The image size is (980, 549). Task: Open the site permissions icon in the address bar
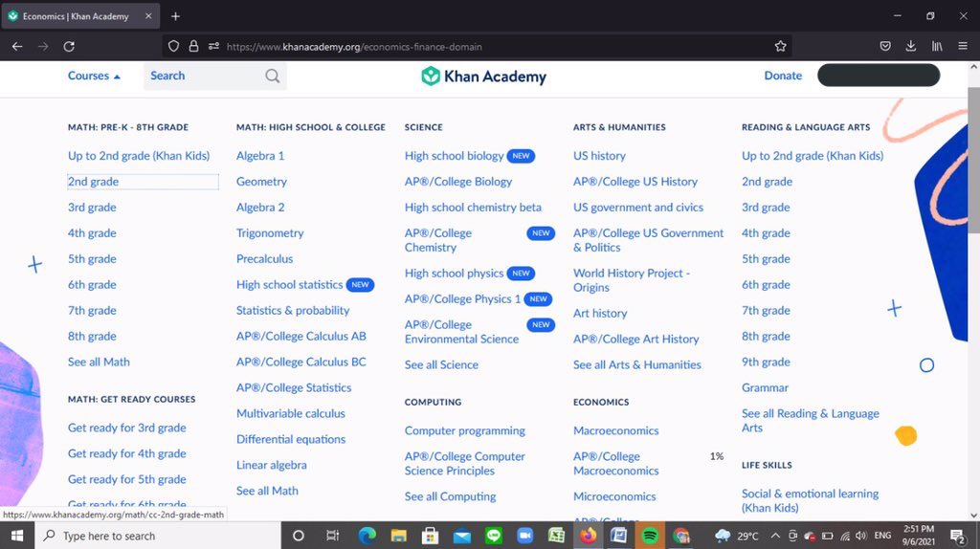(x=213, y=46)
